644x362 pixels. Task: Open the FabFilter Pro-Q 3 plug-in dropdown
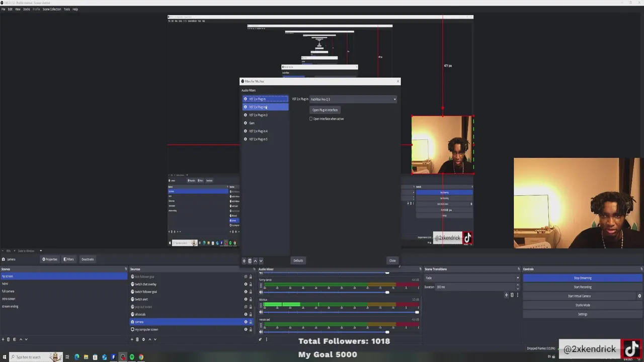(x=353, y=99)
